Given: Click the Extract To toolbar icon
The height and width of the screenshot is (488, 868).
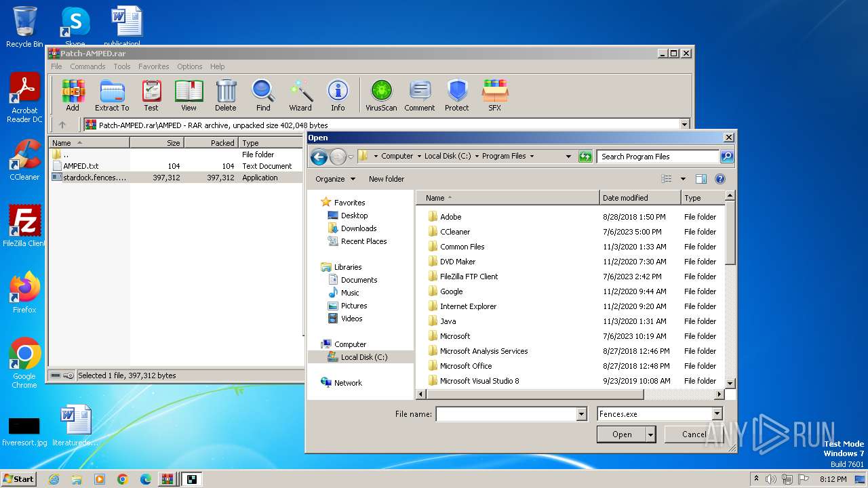Looking at the screenshot, I should click(112, 95).
